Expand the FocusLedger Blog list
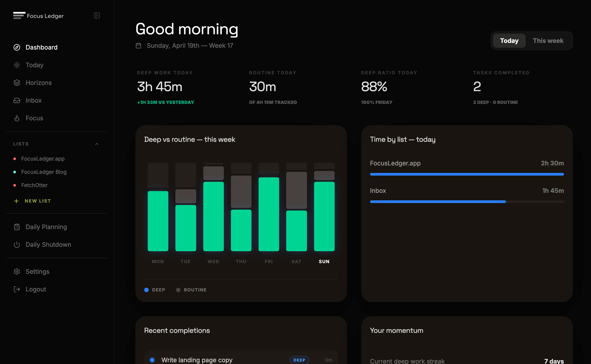The width and height of the screenshot is (591, 364). coord(44,172)
